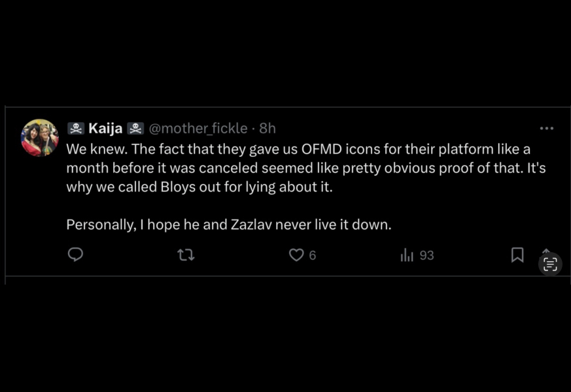571x392 pixels.
Task: Click the pirate flag emoji after Kaija
Action: (x=135, y=128)
